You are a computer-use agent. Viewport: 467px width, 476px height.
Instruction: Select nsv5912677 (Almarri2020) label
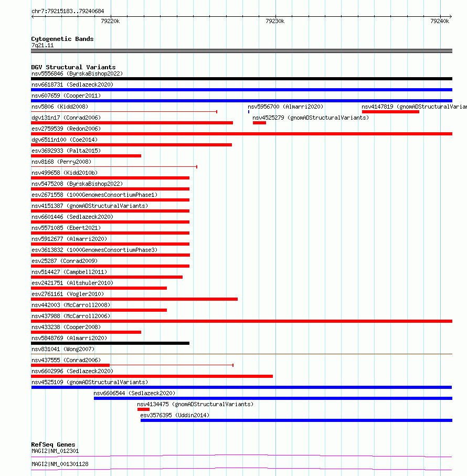(x=69, y=239)
